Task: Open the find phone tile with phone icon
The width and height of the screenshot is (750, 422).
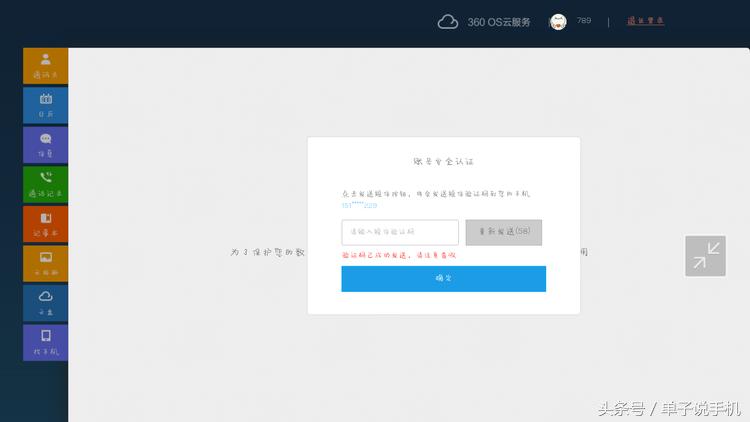Action: coord(45,343)
